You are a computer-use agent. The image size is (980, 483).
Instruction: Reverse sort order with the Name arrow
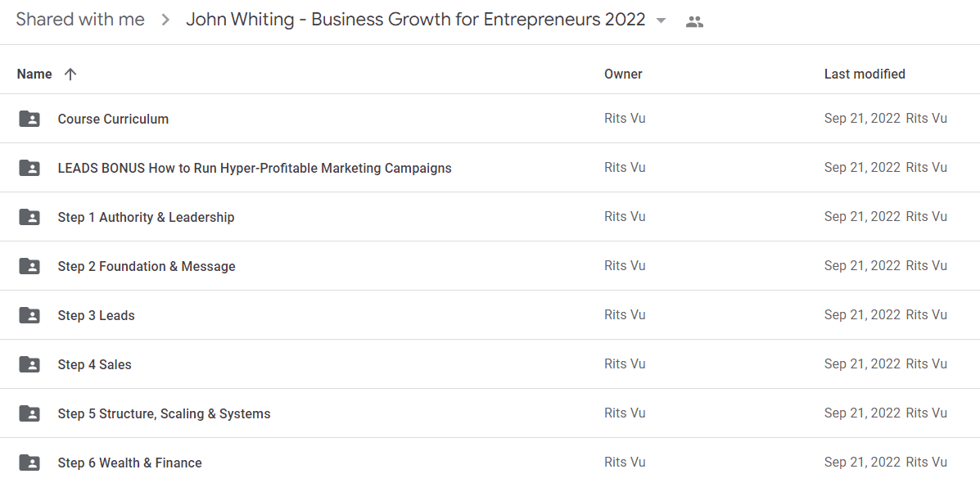[70, 74]
